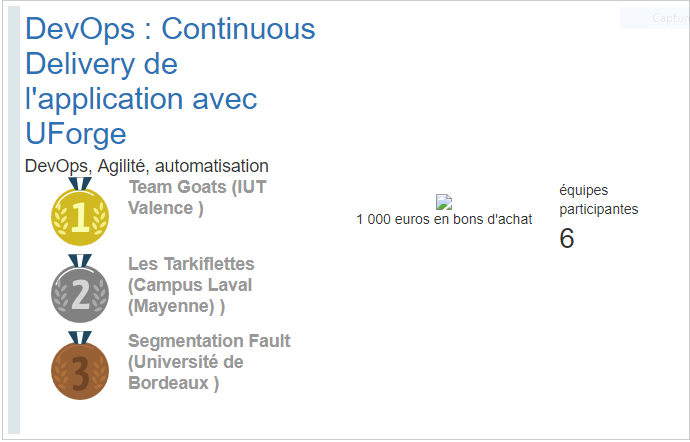Click the 1 000 euros en bons d'achat text

coord(444,219)
